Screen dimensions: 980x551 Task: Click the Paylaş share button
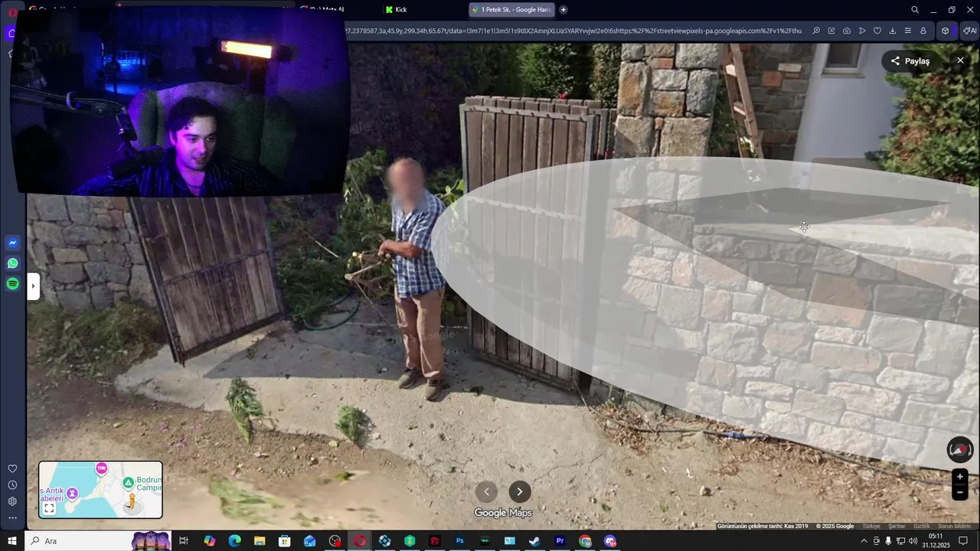pyautogui.click(x=910, y=61)
